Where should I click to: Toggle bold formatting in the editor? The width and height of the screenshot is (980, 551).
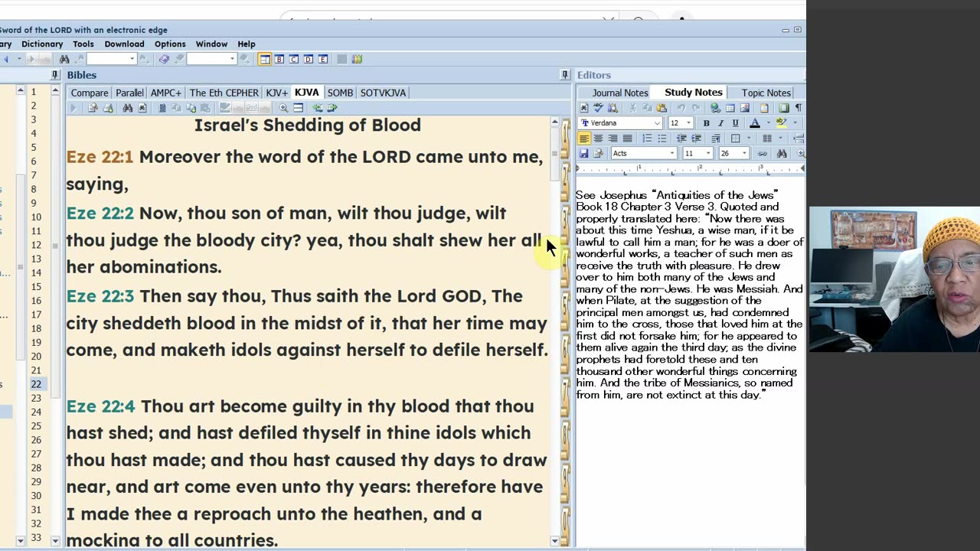coord(707,122)
